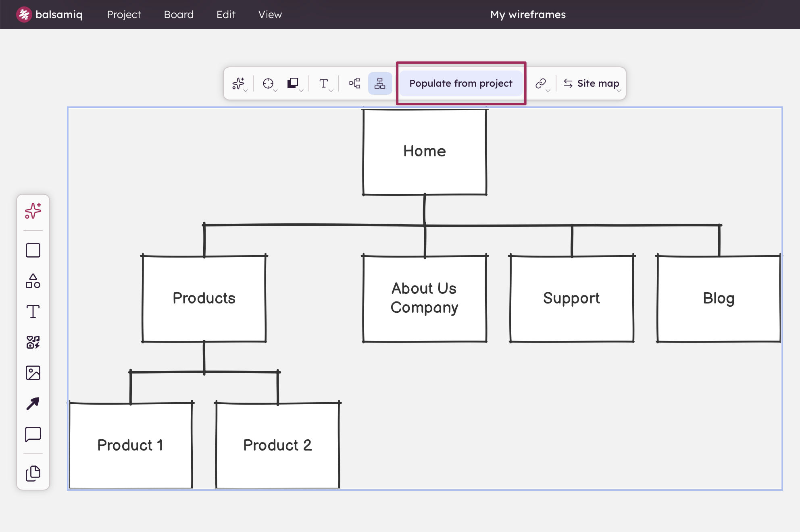800x532 pixels.
Task: Select the Product 2 node
Action: tap(278, 445)
